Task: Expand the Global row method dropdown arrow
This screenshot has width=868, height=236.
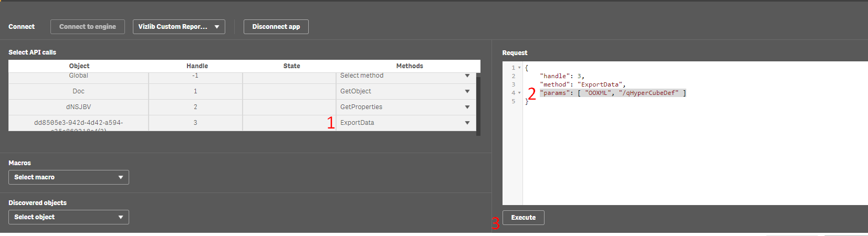Action: [x=467, y=76]
